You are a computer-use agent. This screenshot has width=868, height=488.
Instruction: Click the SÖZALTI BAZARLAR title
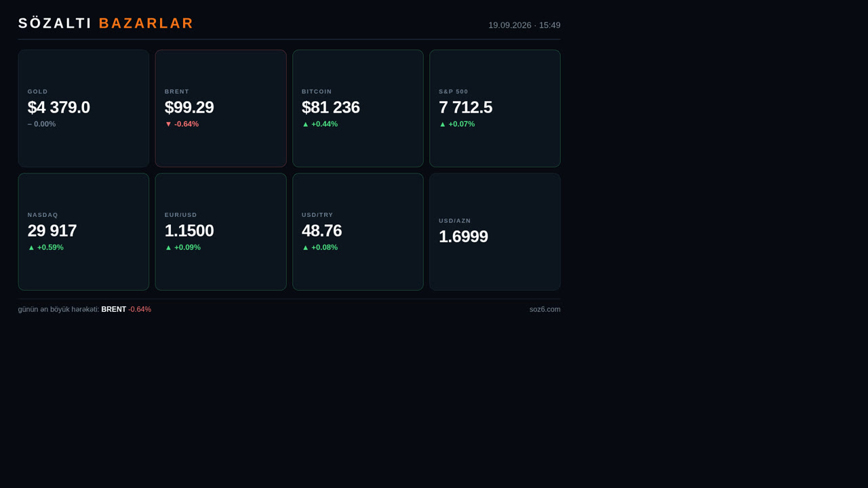[x=106, y=23]
